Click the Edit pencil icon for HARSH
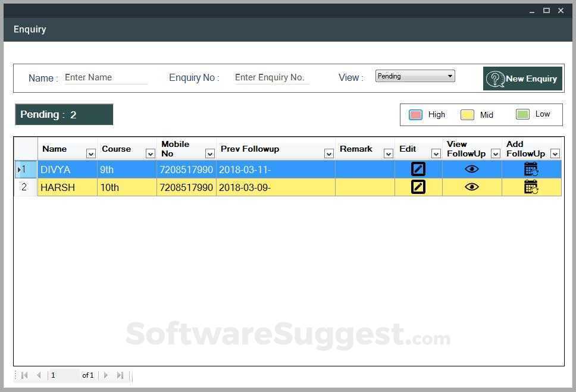 click(x=418, y=187)
